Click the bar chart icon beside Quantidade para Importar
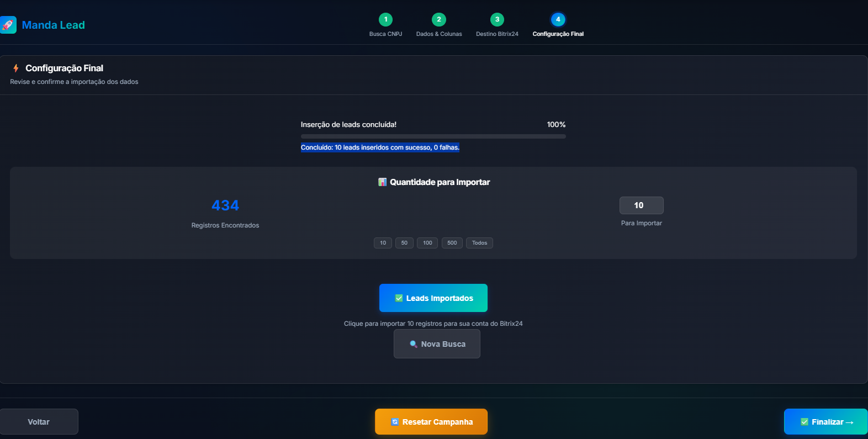Viewport: 868px width, 439px height. click(x=382, y=182)
